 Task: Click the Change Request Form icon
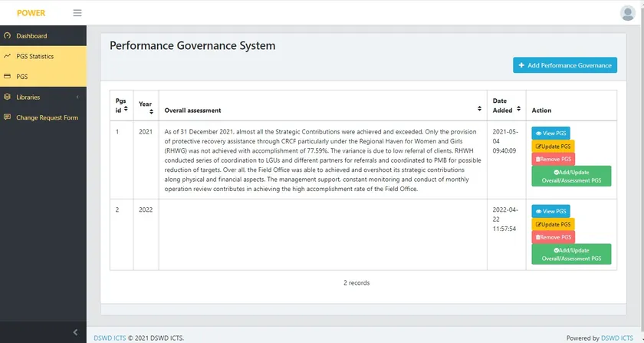click(7, 117)
